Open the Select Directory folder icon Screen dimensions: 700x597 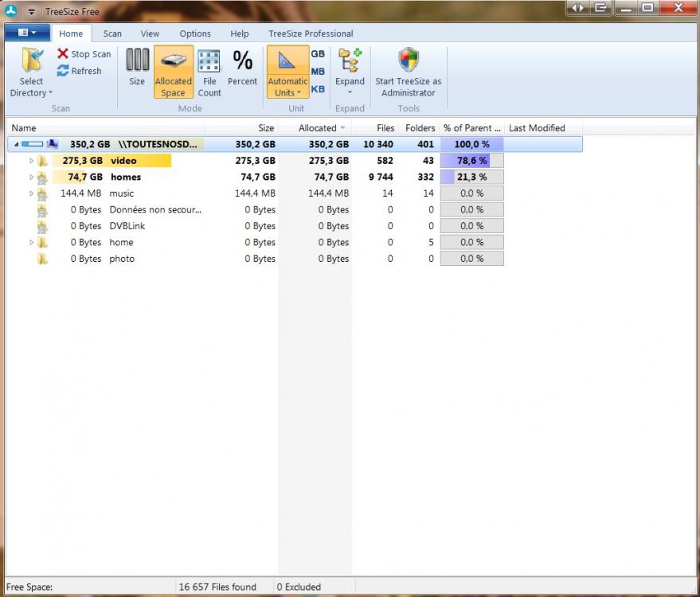pos(32,60)
